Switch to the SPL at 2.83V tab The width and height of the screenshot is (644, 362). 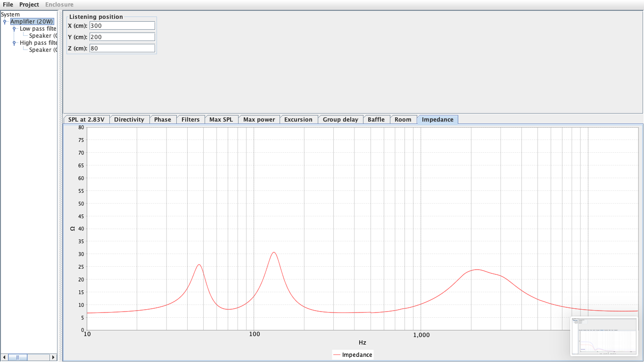point(87,119)
